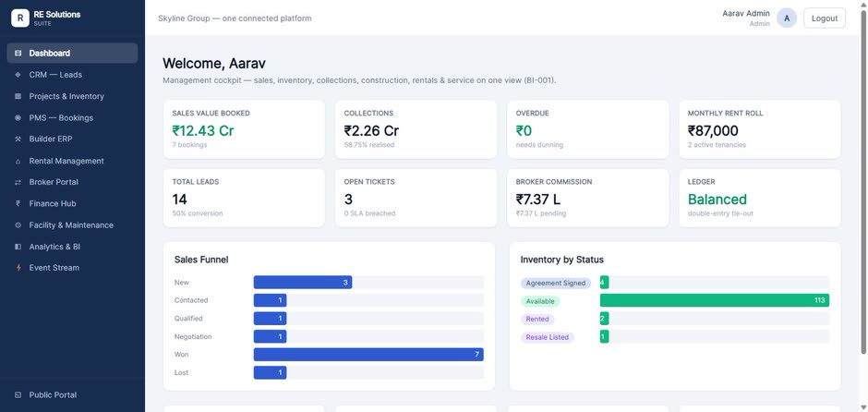
Task: Click the ₹7.37 L pending text
Action: click(541, 213)
